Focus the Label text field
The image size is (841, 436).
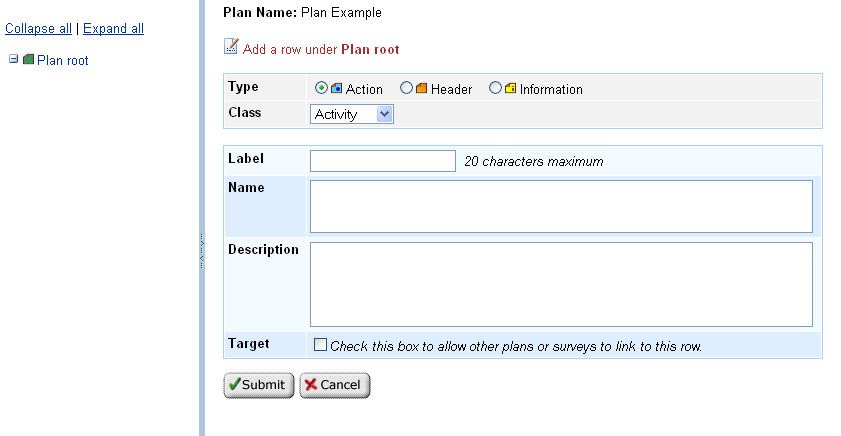pyautogui.click(x=383, y=161)
